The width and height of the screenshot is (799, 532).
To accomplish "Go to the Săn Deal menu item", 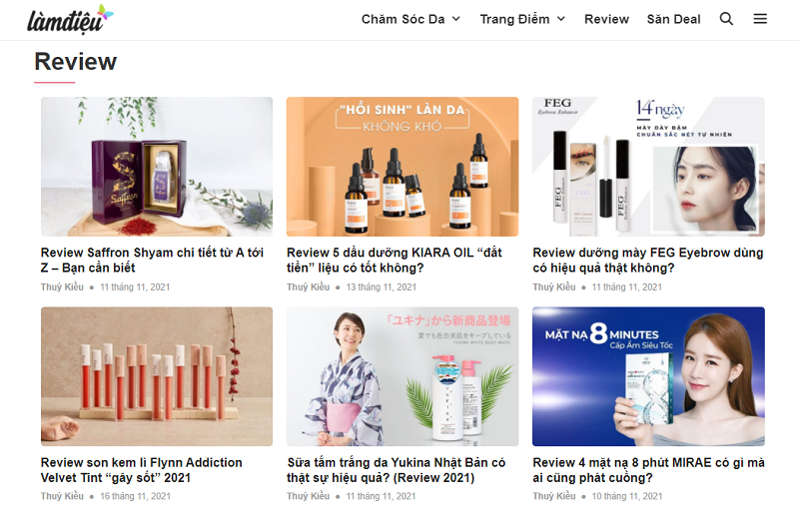I will point(673,19).
